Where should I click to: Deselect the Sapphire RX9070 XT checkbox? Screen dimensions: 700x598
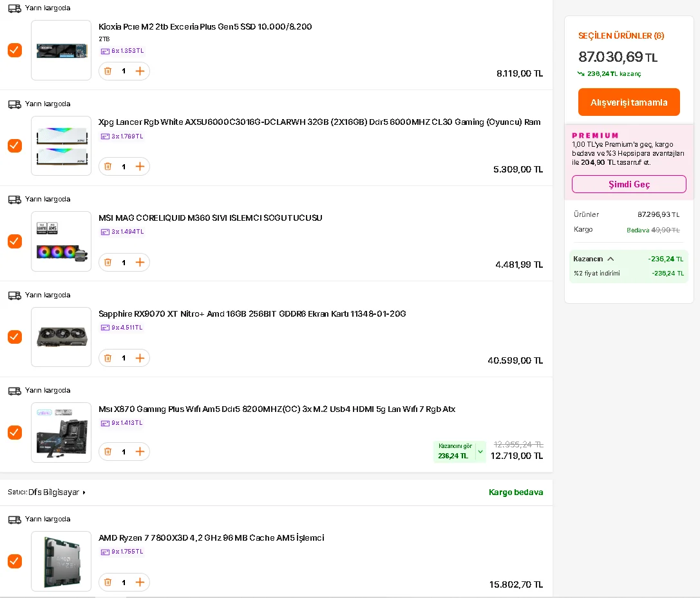coord(15,337)
